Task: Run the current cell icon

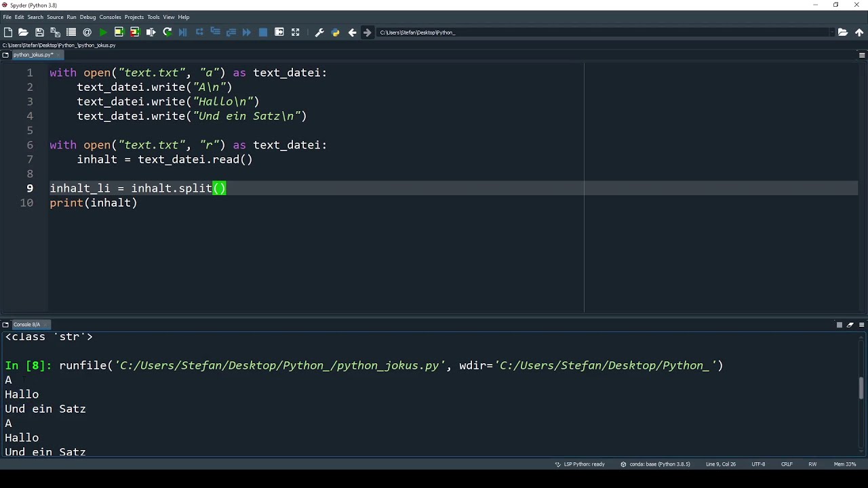Action: (x=119, y=32)
